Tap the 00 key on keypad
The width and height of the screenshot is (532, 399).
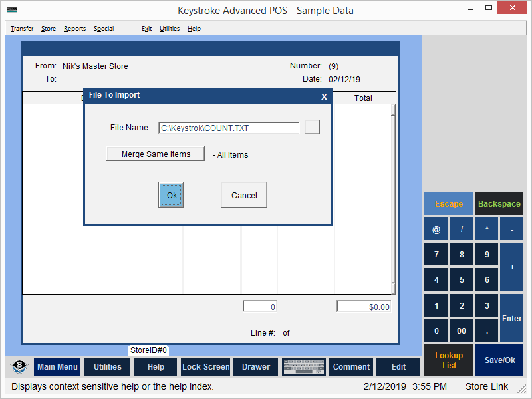(x=462, y=331)
